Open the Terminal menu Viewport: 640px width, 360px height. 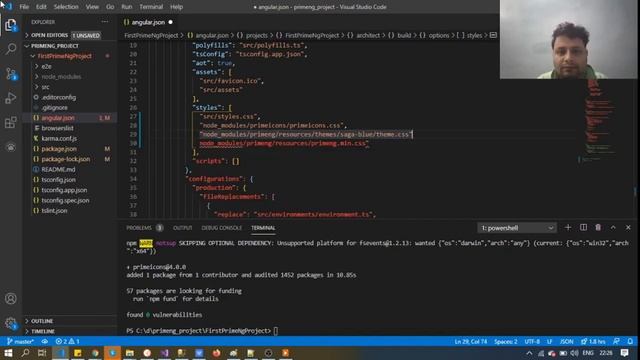pos(151,7)
